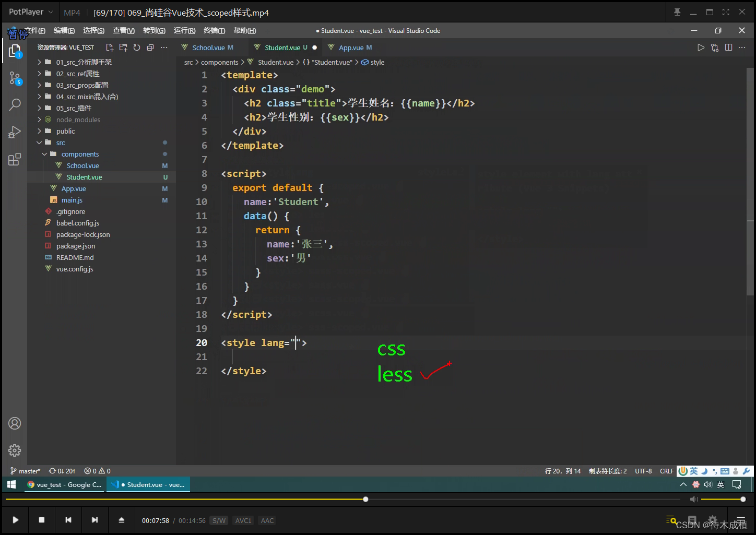Toggle the S/W decoder indicator

click(x=219, y=520)
